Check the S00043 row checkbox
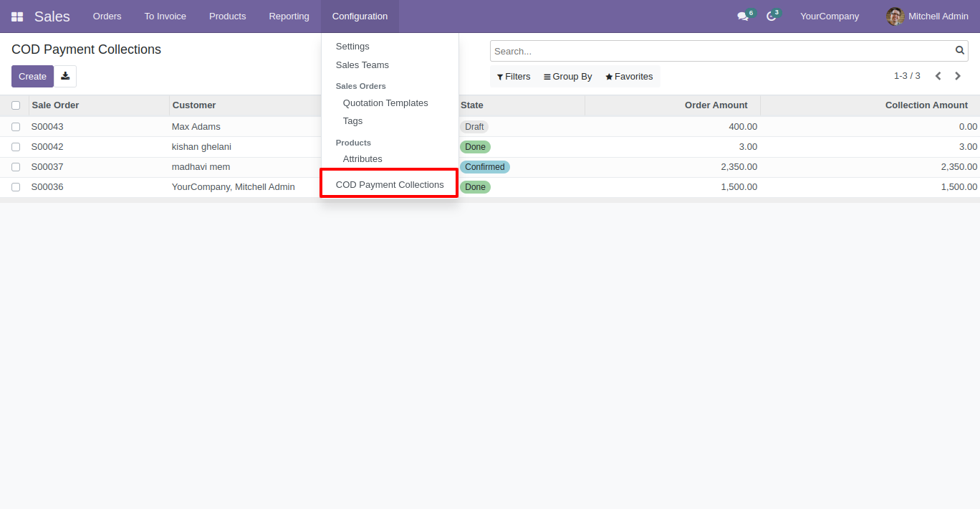980x509 pixels. click(16, 127)
